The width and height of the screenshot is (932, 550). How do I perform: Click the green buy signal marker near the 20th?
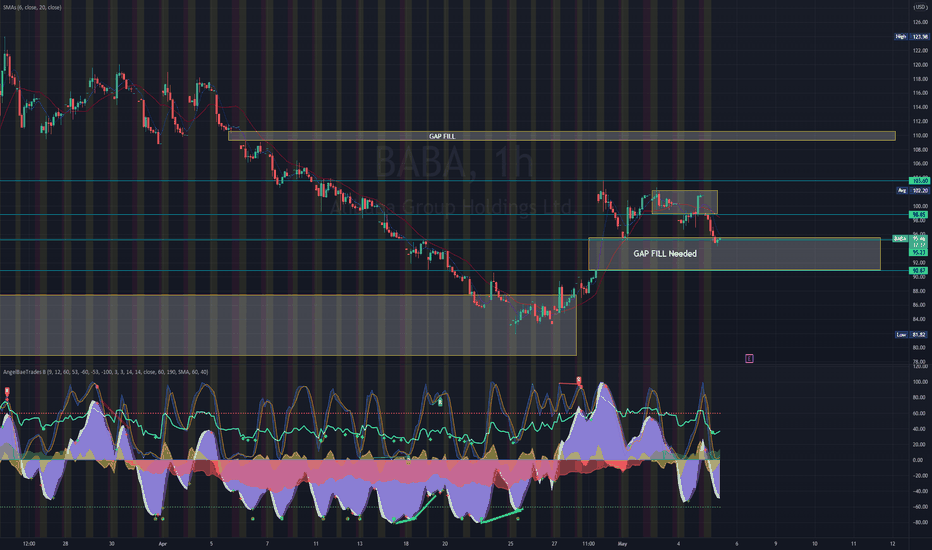(440, 402)
